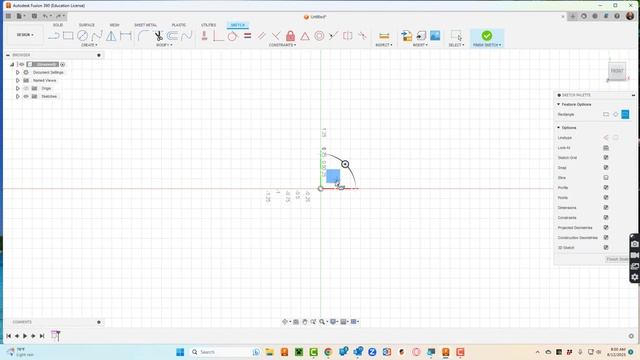Image resolution: width=640 pixels, height=360 pixels.
Task: Toggle the Sketch Grid checkbox
Action: point(606,158)
